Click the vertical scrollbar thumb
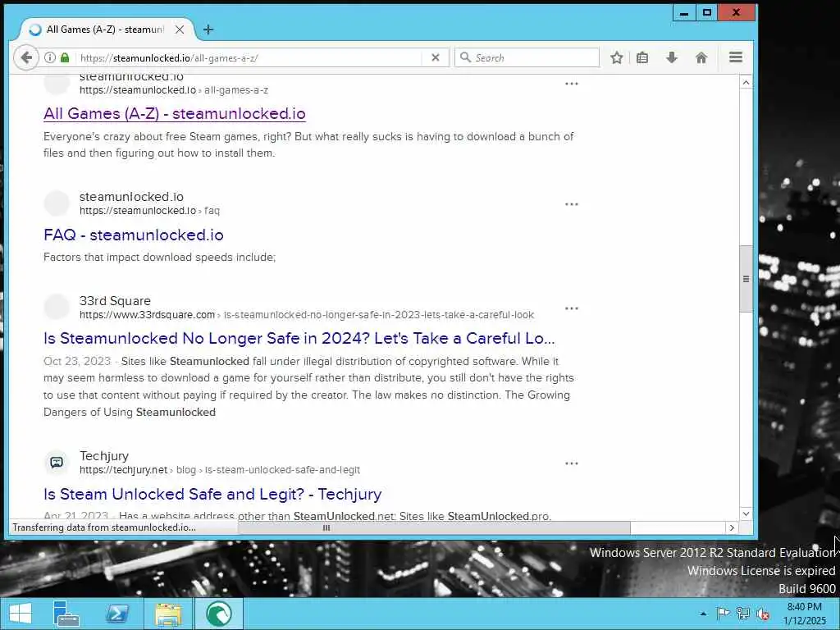This screenshot has height=630, width=840. click(746, 279)
